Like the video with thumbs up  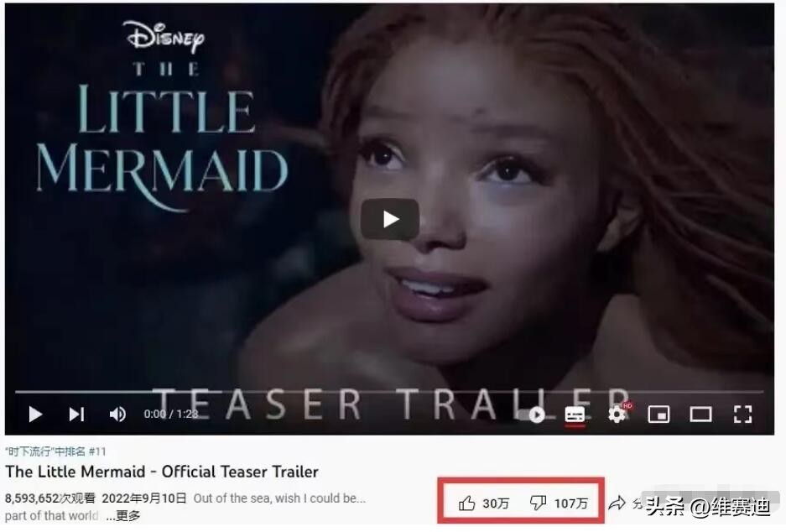[x=466, y=503]
